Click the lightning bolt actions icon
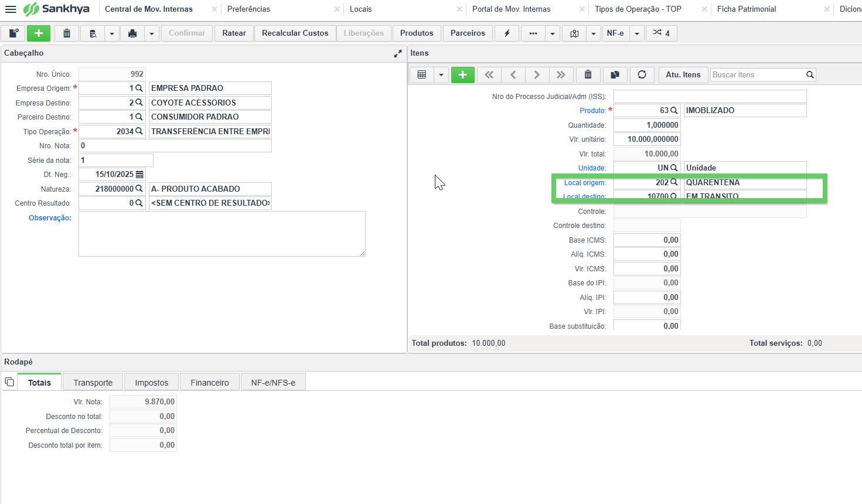Viewport: 862px width, 504px height. pyautogui.click(x=507, y=33)
